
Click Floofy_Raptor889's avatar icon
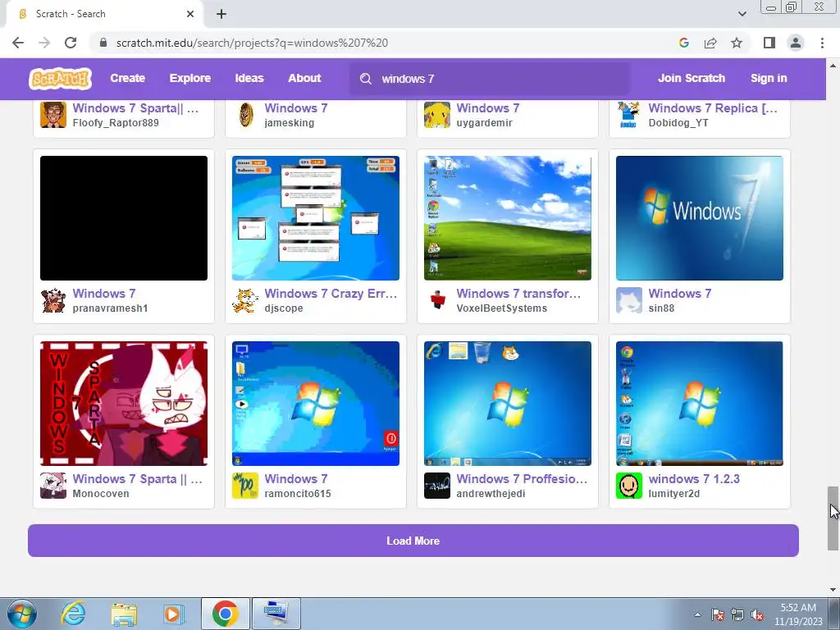tap(53, 115)
